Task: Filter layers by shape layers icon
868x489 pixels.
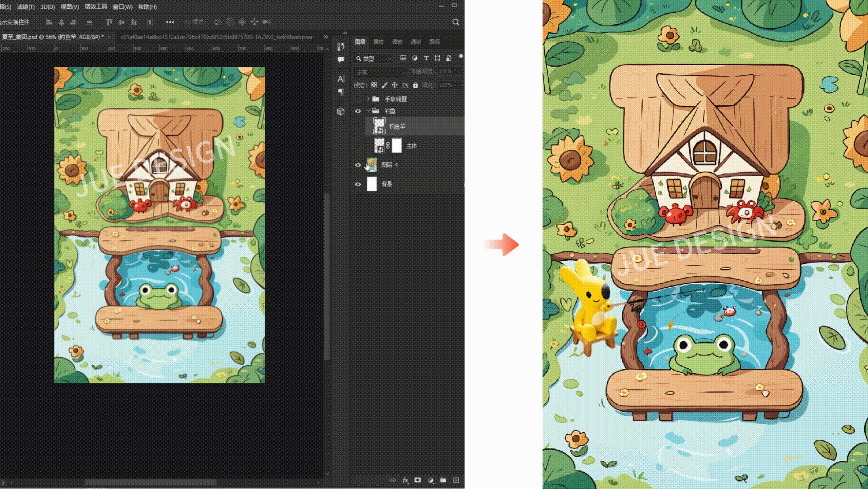Action: [x=437, y=58]
